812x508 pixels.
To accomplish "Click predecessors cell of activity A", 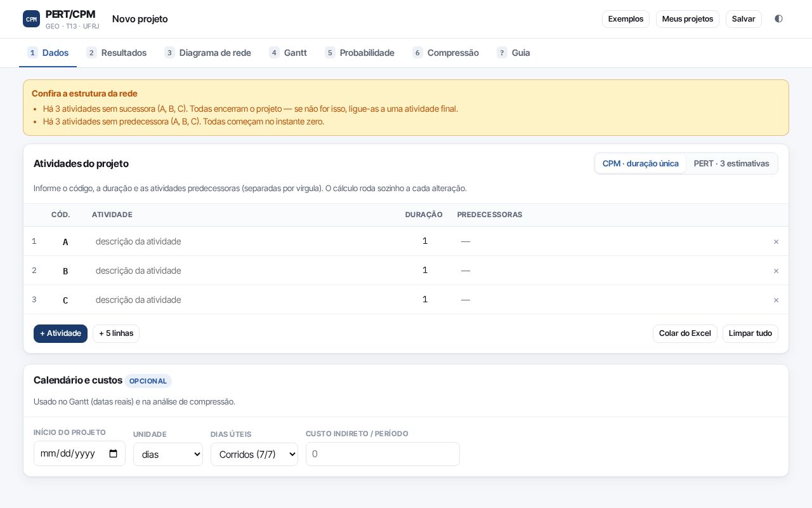I will [x=609, y=241].
